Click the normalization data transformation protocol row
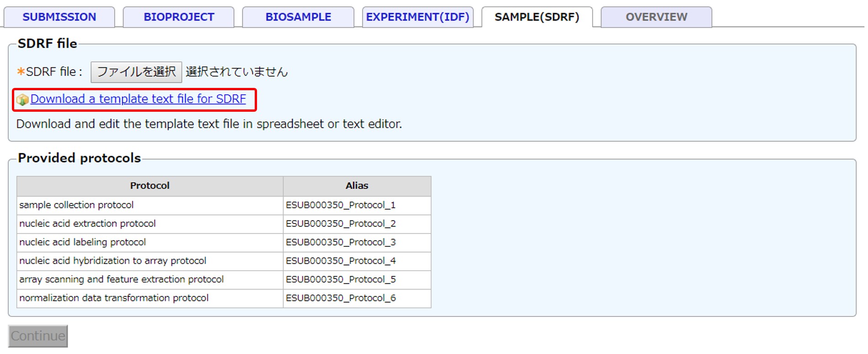The height and width of the screenshot is (354, 868). [114, 298]
